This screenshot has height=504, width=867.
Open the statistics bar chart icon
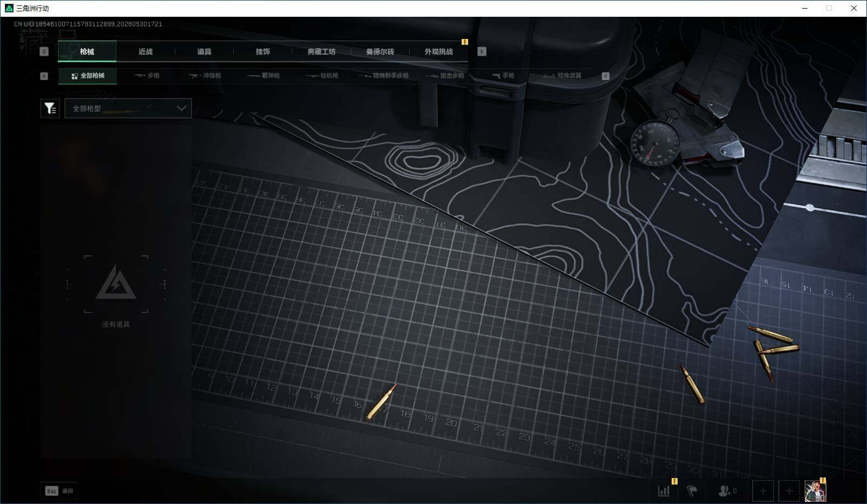pos(664,490)
